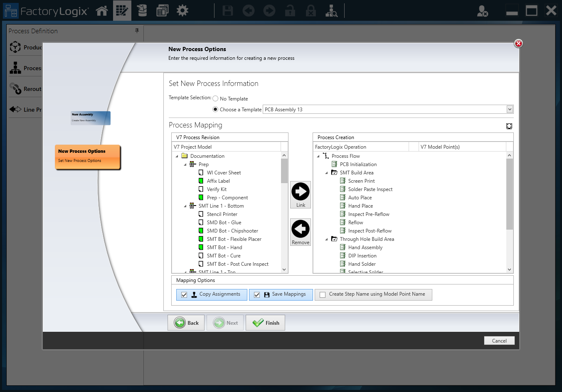Click the Finish button
This screenshot has width=562, height=392.
click(265, 323)
